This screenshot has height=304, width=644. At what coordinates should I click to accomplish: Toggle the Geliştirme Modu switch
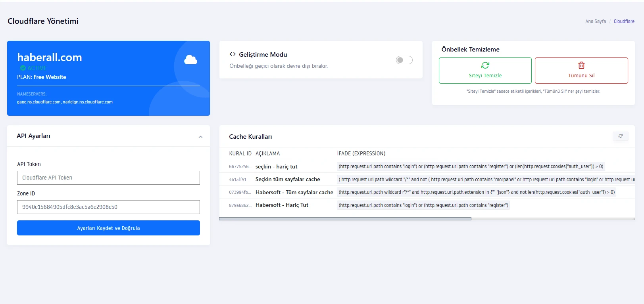point(404,60)
